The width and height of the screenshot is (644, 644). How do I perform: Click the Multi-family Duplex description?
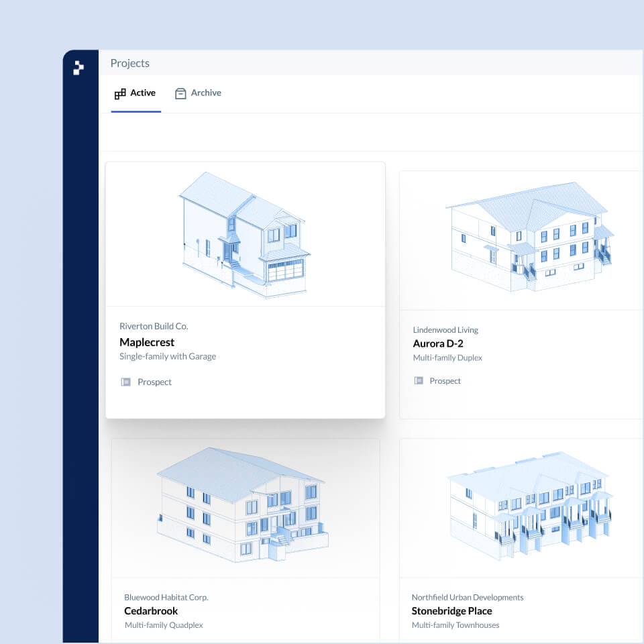point(447,358)
